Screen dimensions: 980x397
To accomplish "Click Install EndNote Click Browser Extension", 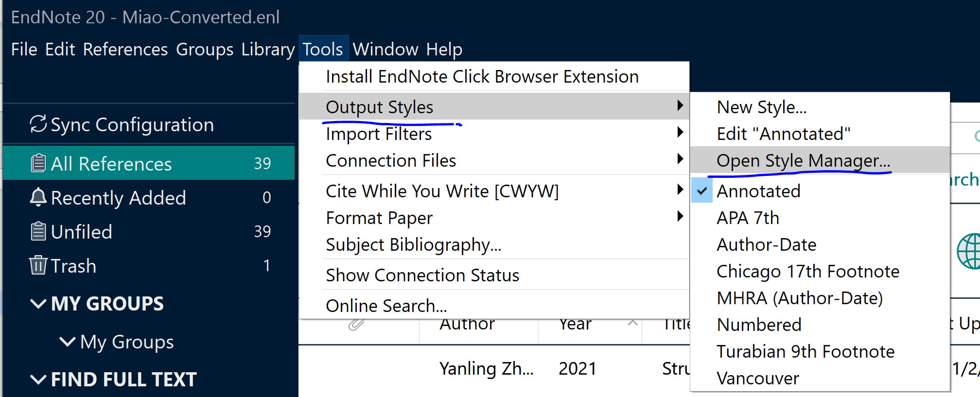I will tap(482, 76).
